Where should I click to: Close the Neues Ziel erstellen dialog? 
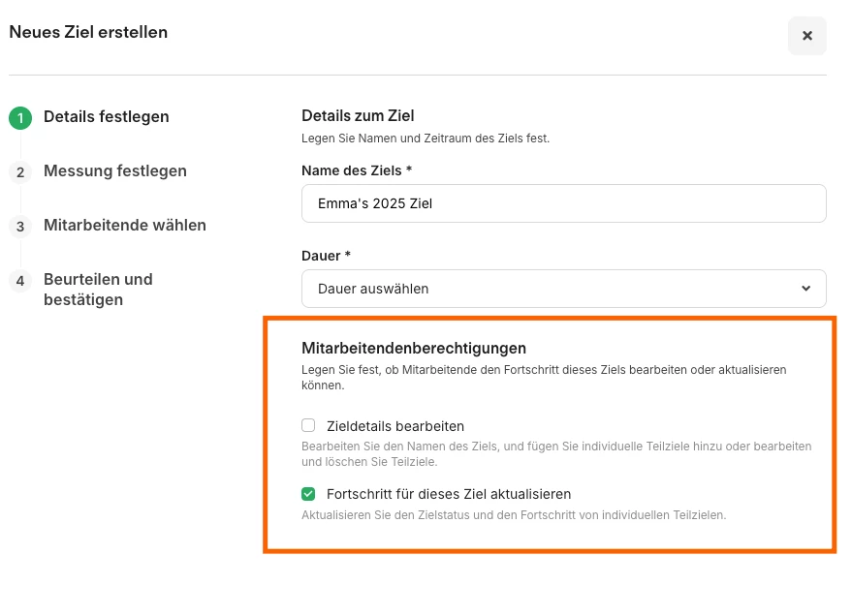[x=806, y=36]
